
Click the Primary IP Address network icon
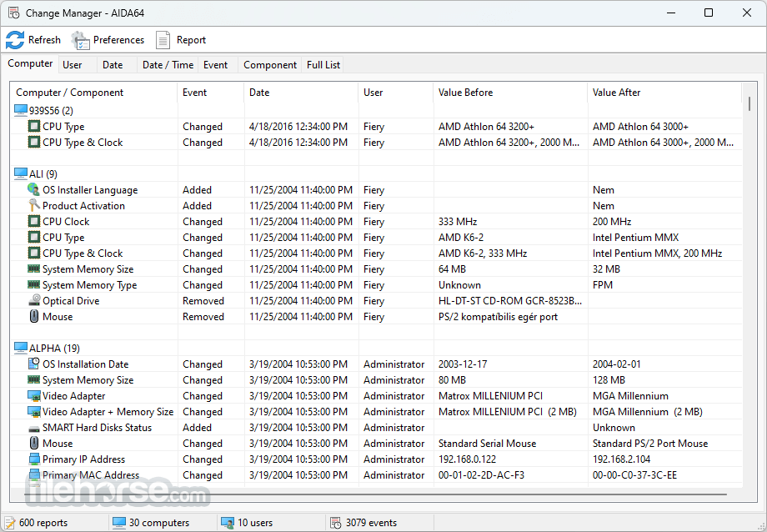point(33,459)
